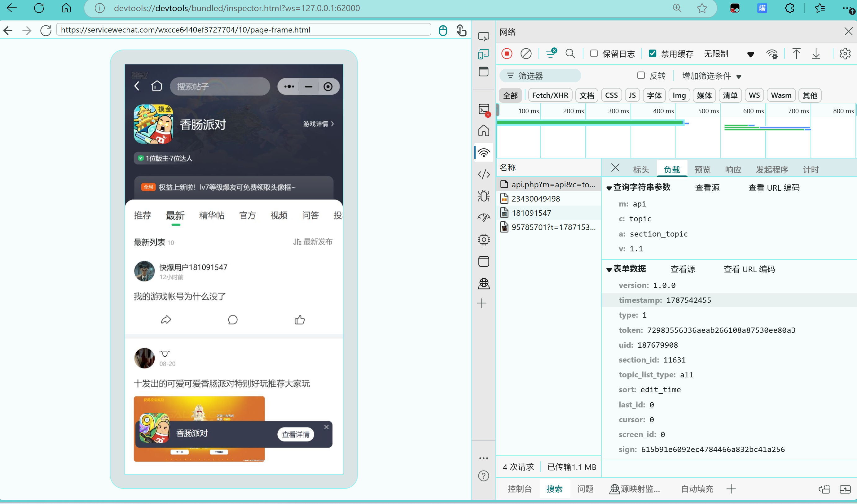Screen dimensions: 857x504
Task: Switch to 计时 tab
Action: pyautogui.click(x=811, y=170)
